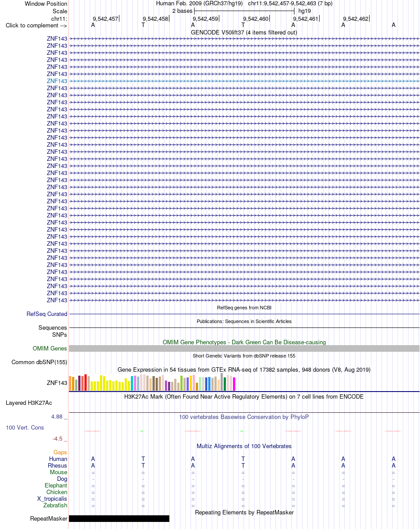420x529 pixels.
Task: Click the OMIM Genes side label
Action: (x=50, y=348)
